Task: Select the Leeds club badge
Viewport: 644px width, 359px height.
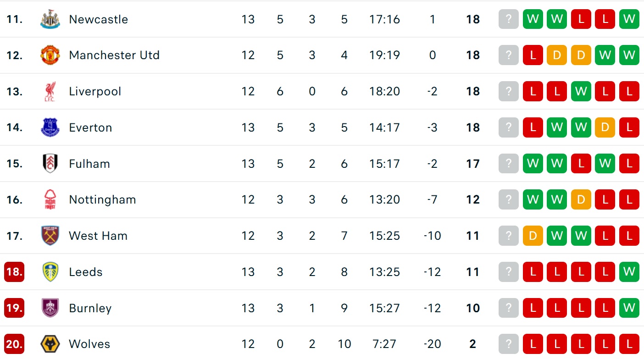Action: [x=50, y=272]
